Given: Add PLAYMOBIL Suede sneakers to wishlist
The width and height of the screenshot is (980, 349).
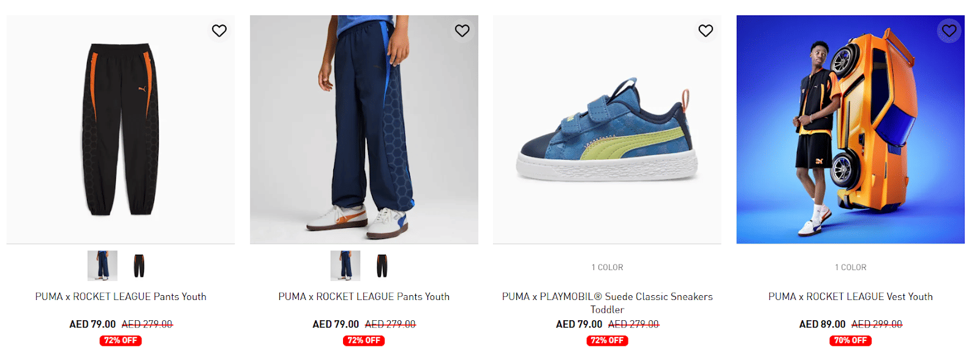Looking at the screenshot, I should coord(706,31).
